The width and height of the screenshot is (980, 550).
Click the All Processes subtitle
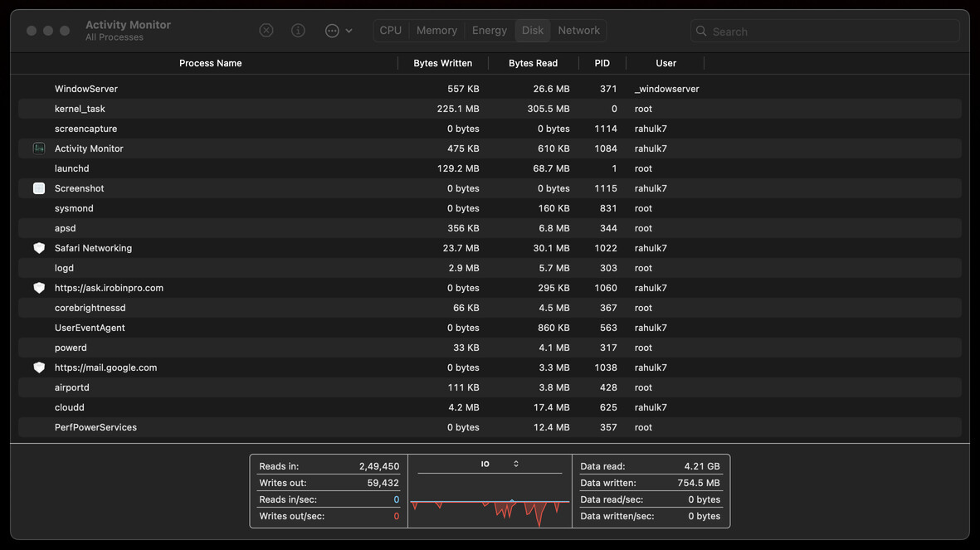[115, 37]
